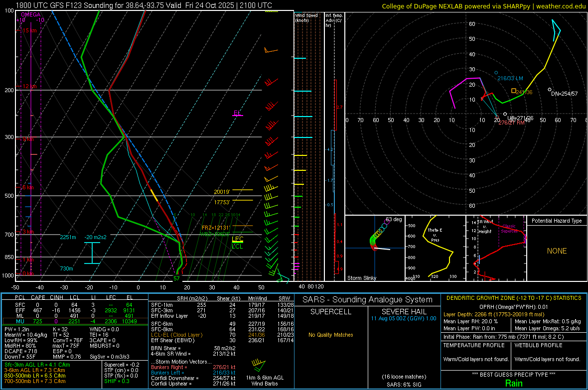Image resolution: width=588 pixels, height=390 pixels.
Task: Click the -20 m2s2 inflow layer value
Action: (x=95, y=237)
